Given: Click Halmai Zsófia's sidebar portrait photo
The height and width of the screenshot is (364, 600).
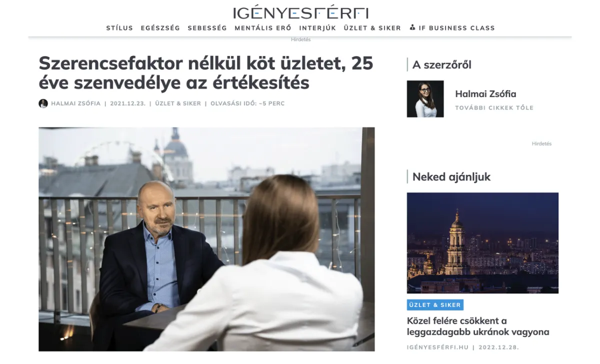Looking at the screenshot, I should click(425, 99).
